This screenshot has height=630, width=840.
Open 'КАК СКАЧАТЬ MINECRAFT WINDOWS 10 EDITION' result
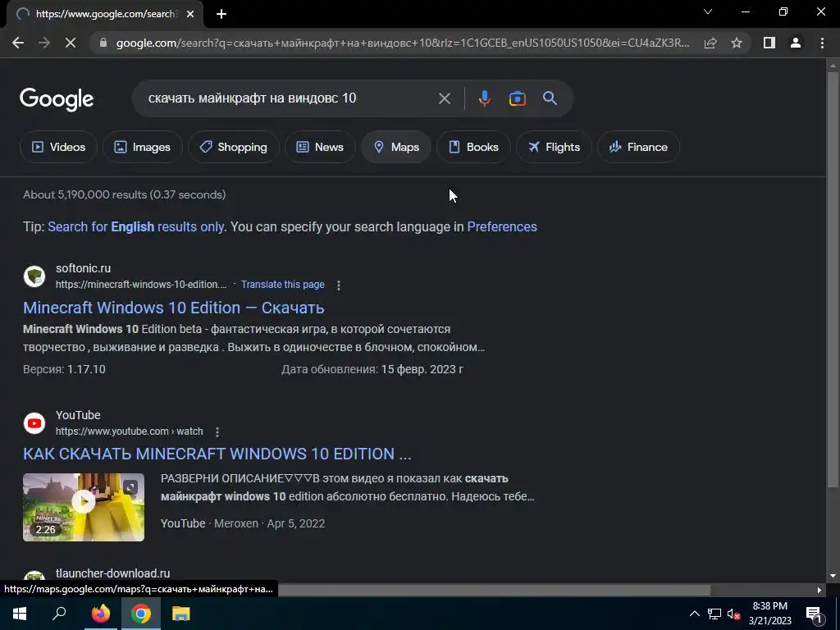coord(217,454)
